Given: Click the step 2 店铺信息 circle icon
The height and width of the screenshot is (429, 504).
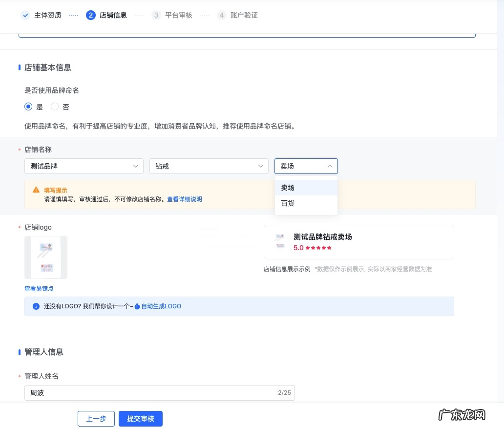Looking at the screenshot, I should point(90,15).
